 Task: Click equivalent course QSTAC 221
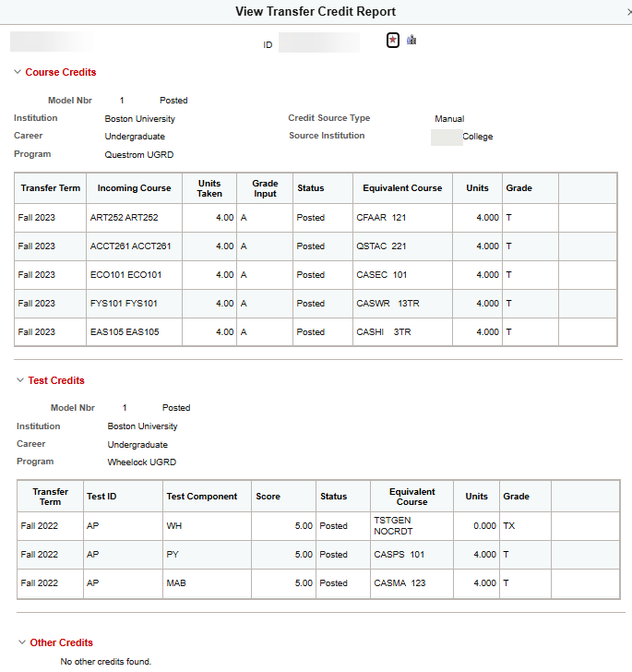(381, 246)
